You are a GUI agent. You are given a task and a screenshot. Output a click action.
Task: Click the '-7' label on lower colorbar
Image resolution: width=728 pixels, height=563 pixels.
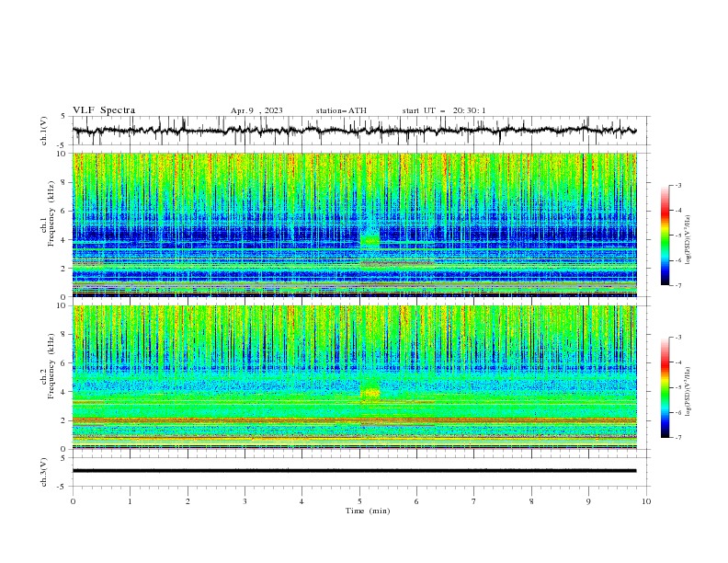tap(677, 437)
